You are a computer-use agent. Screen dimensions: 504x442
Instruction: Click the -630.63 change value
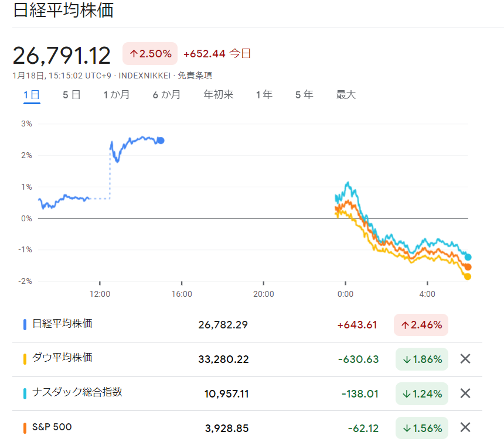[359, 359]
